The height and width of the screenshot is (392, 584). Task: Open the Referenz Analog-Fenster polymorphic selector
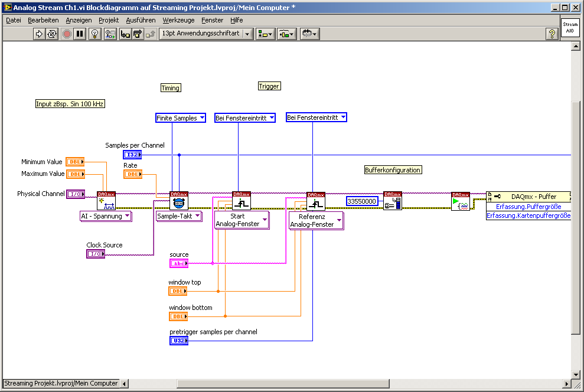316,221
